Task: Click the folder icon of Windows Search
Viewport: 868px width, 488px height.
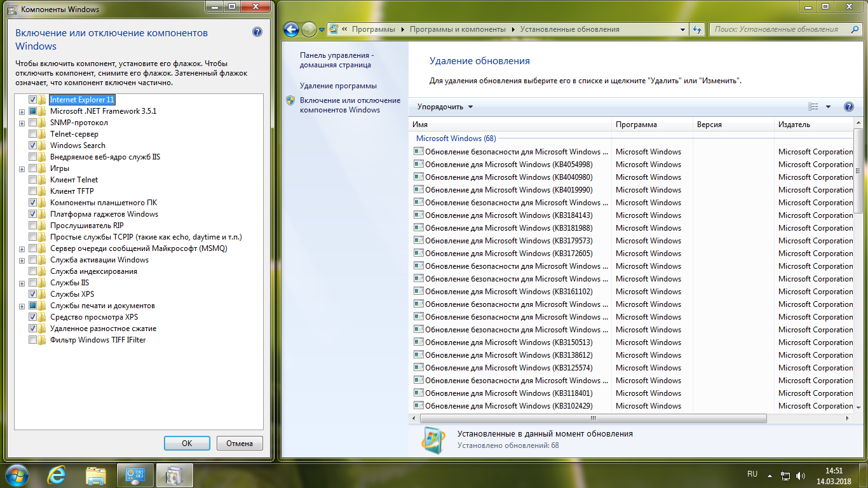Action: [43, 146]
